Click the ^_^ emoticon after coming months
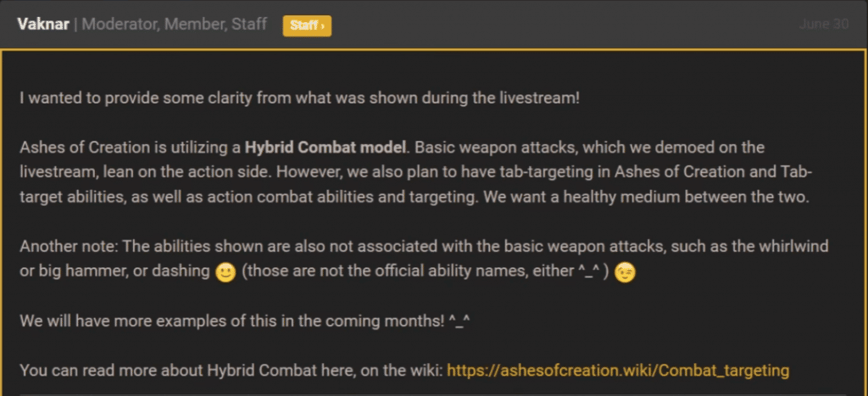868x396 pixels. (x=459, y=321)
